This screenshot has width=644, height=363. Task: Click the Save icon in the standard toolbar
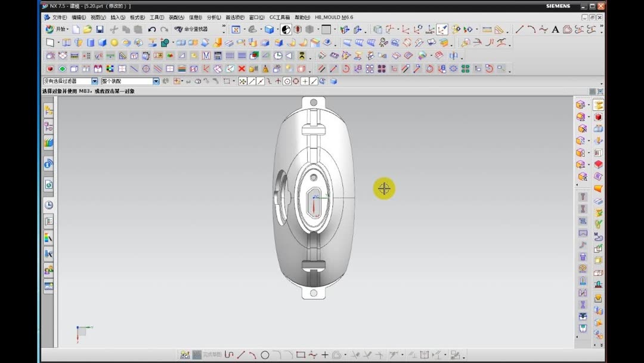coord(100,29)
